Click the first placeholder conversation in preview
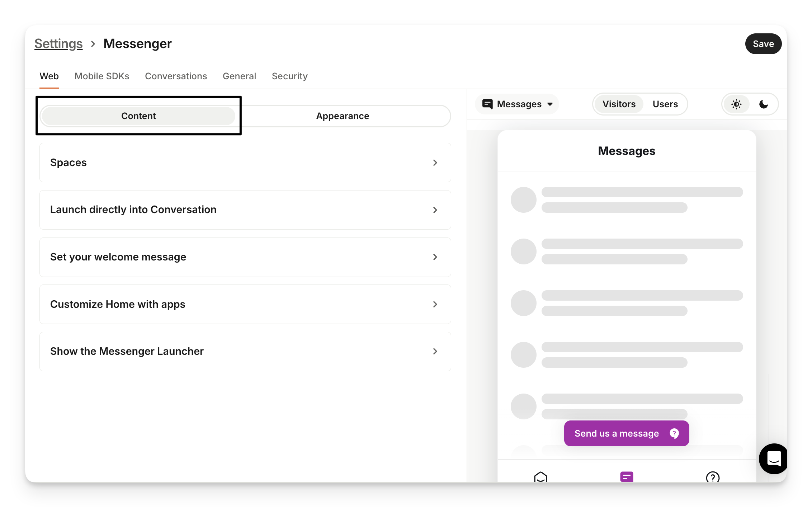Screen dimensions: 812x508 click(626, 199)
